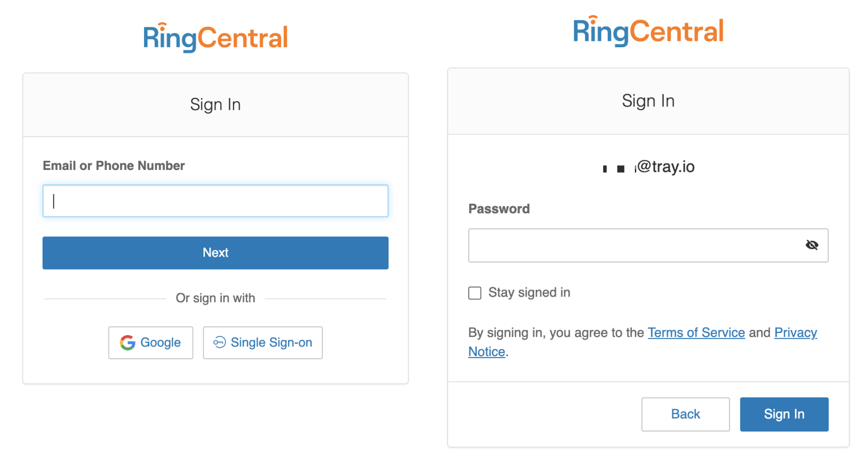Click the Google icon for Google sign-in
868x460 pixels.
tap(127, 343)
